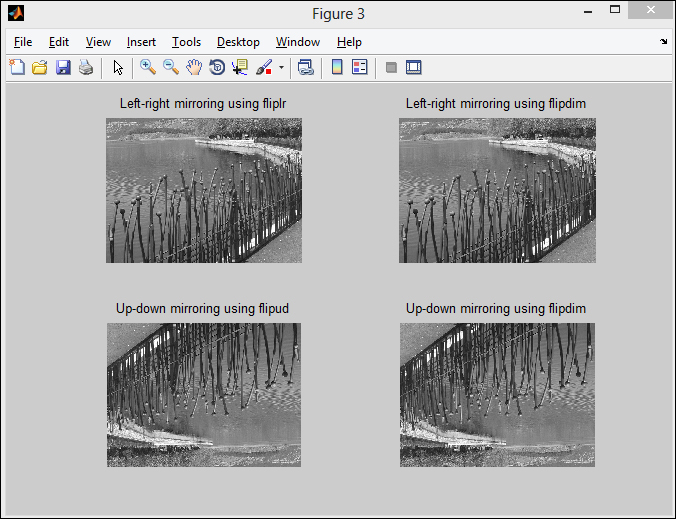Dock the figure using the corner arrow
Screen dimensions: 676x519
pos(663,42)
